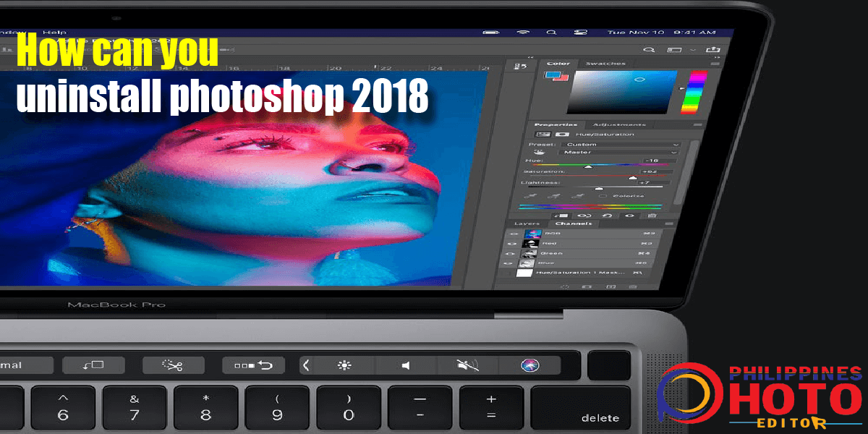Click the trash icon to delete the adjustment

click(x=652, y=216)
